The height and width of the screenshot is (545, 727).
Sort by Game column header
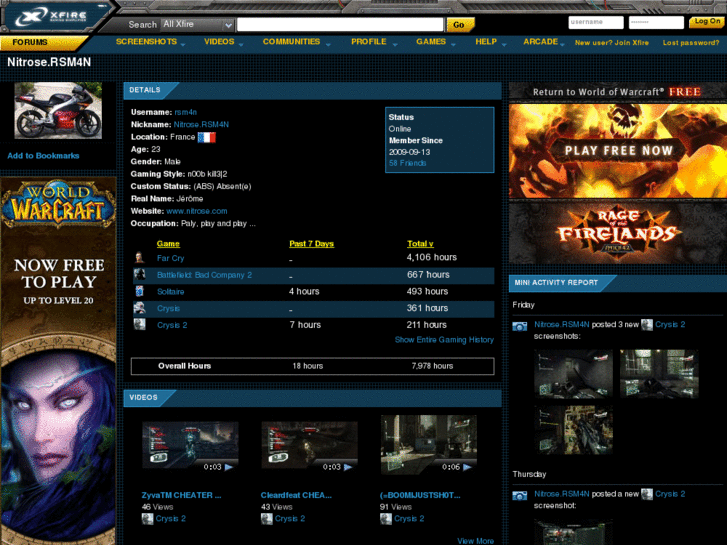point(168,244)
